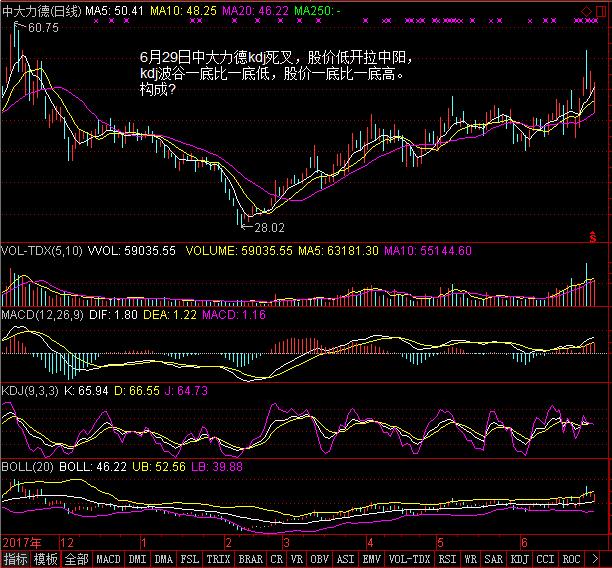Screen dimensions: 612x568
Task: Select the SAR indicator tab
Action: (x=494, y=559)
